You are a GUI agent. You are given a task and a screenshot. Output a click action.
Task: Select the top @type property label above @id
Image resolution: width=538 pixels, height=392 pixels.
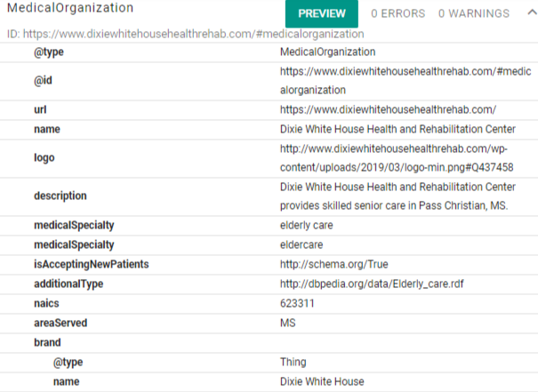[49, 52]
